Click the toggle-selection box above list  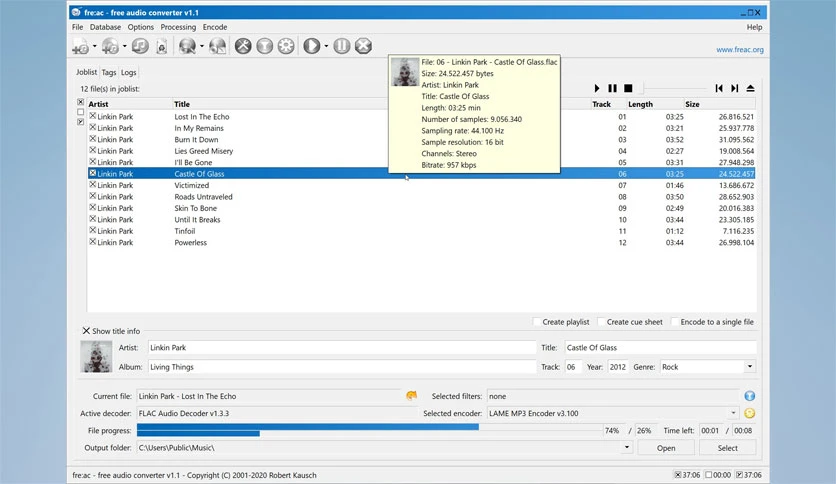pos(81,122)
